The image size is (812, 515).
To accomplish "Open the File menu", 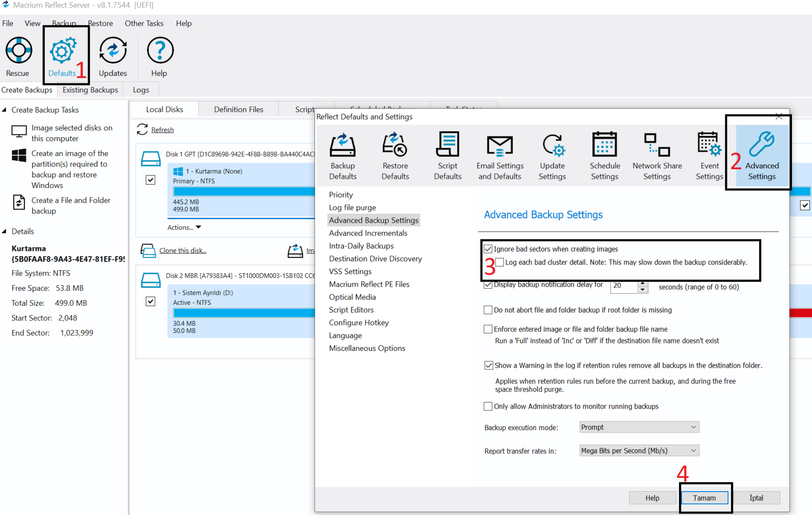I will [x=8, y=23].
